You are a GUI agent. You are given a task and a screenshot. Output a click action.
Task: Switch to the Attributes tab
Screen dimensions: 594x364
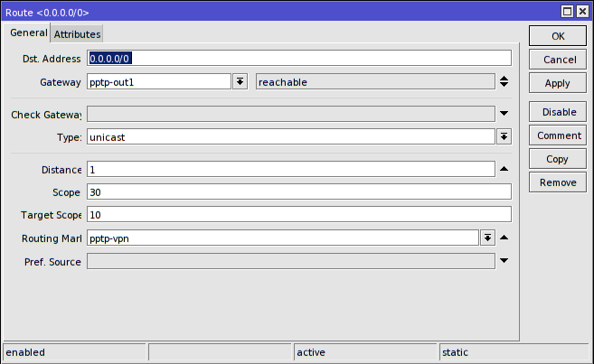pos(77,34)
